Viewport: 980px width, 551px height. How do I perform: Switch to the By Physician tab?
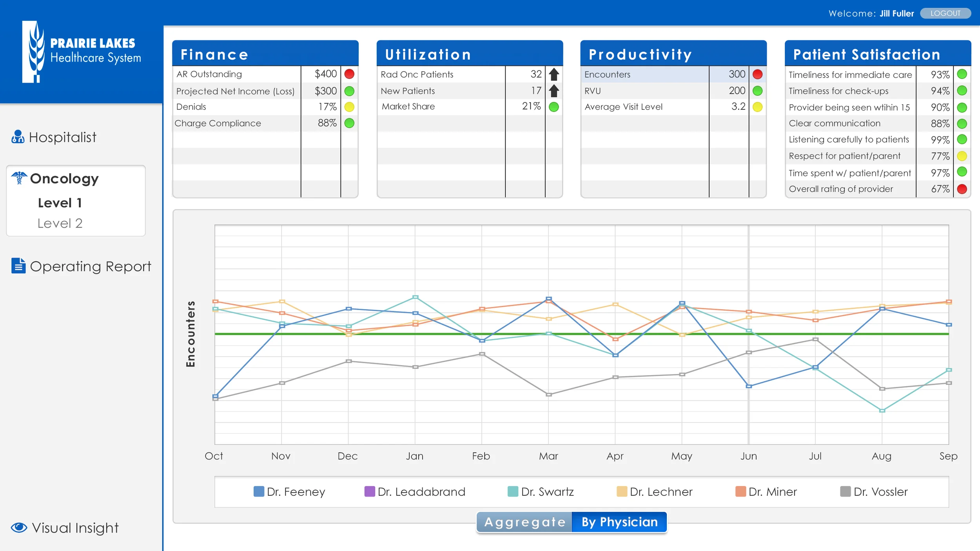tap(619, 522)
